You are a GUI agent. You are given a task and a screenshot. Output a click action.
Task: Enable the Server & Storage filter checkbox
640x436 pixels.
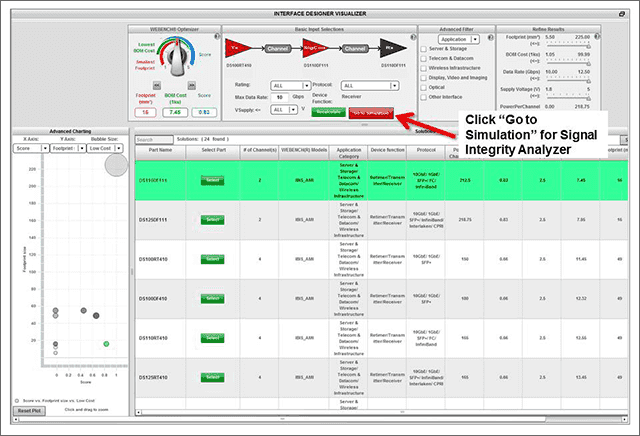[x=421, y=48]
